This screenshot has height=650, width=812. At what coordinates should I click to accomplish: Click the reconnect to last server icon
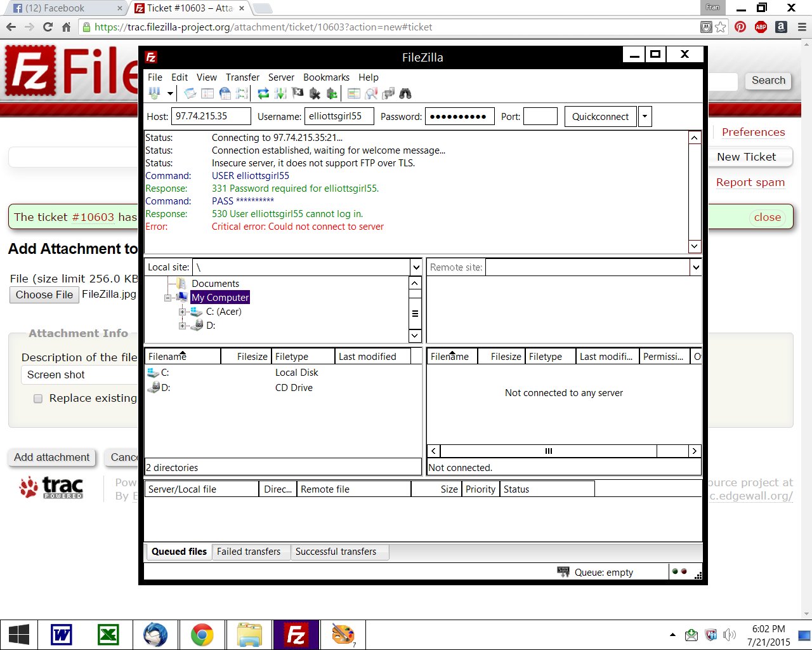click(332, 93)
